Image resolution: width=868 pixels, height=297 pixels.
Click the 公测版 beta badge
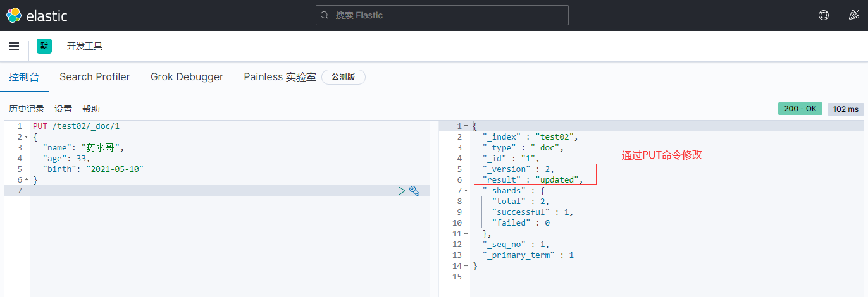344,77
